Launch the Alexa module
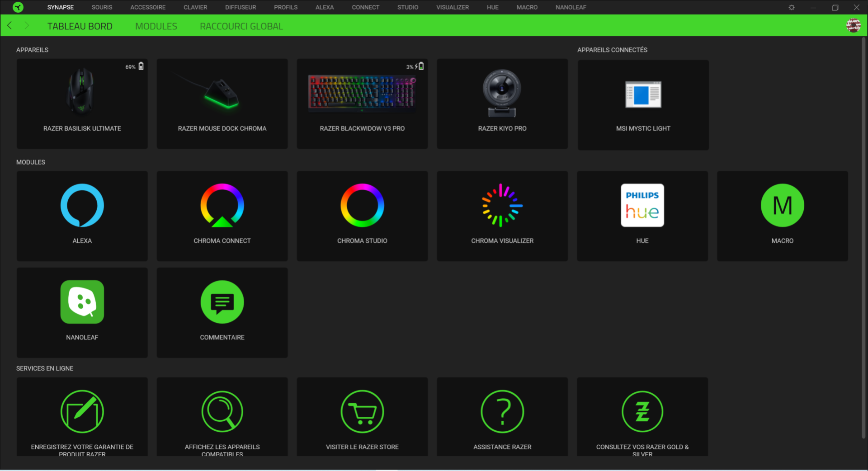The width and height of the screenshot is (868, 471). click(x=82, y=216)
